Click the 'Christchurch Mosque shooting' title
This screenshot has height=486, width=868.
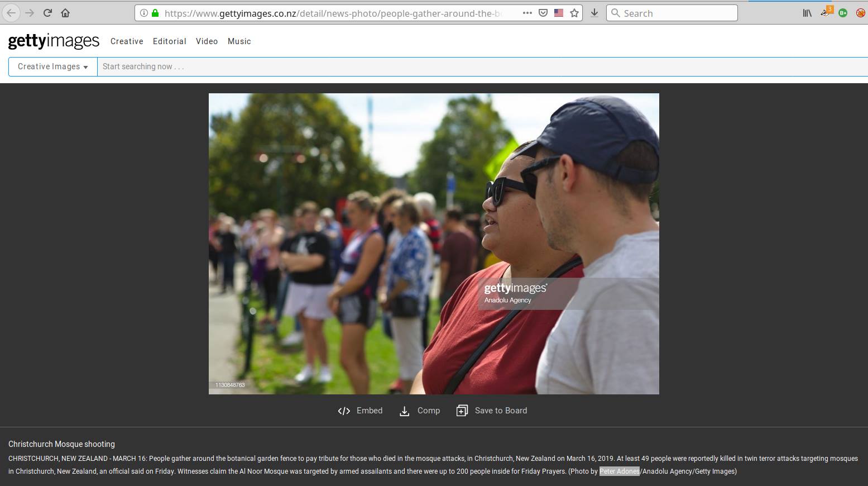pos(61,444)
